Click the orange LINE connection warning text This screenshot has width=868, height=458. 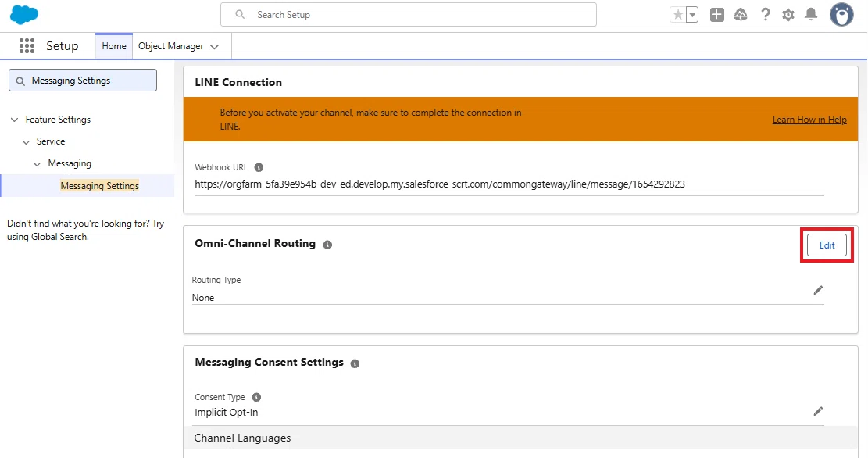[x=370, y=119]
